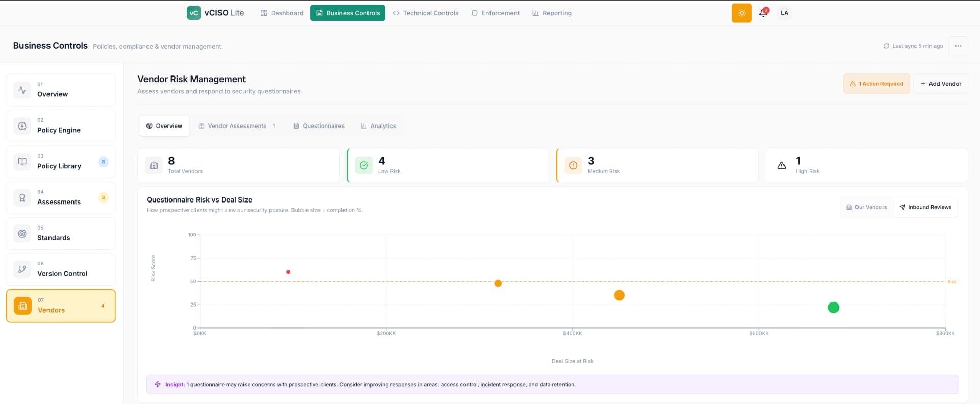Click the Questionnaire Risk vs Deal Size title

click(x=199, y=200)
